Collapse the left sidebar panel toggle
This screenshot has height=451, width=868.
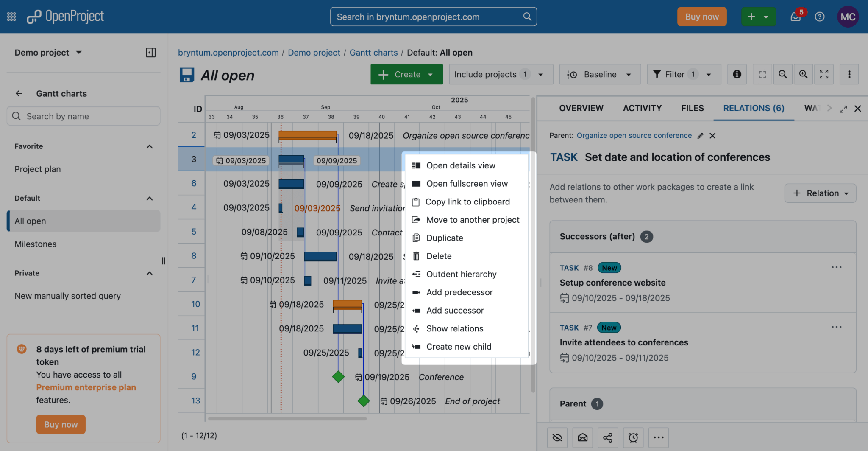click(x=150, y=53)
